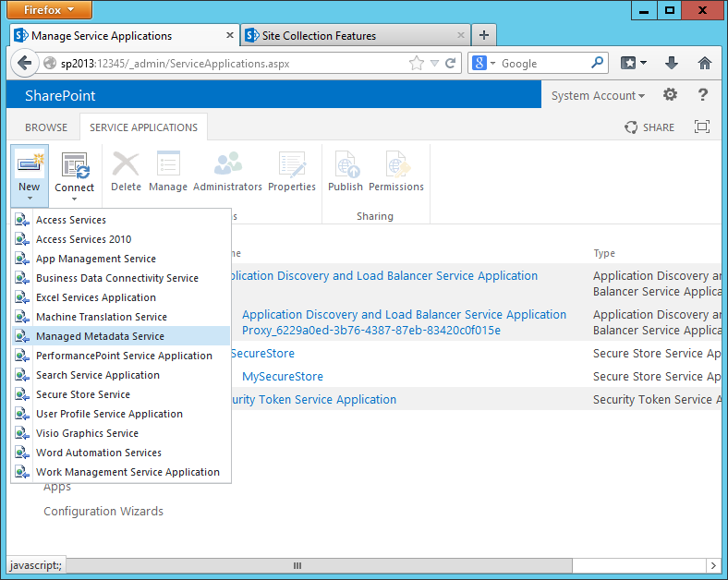Image resolution: width=728 pixels, height=580 pixels.
Task: Select Access Services from the menu
Action: [121, 220]
